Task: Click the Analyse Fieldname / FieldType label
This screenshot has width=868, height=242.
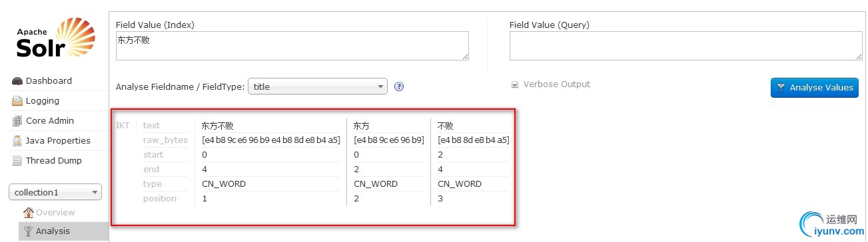Action: [180, 87]
